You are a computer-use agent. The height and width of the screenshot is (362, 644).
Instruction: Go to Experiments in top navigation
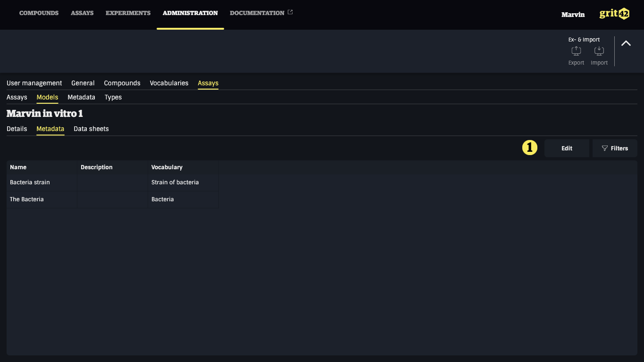(x=128, y=13)
